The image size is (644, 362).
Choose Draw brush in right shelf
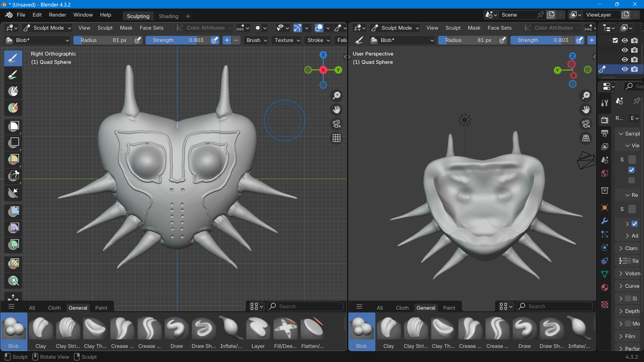pos(525,332)
